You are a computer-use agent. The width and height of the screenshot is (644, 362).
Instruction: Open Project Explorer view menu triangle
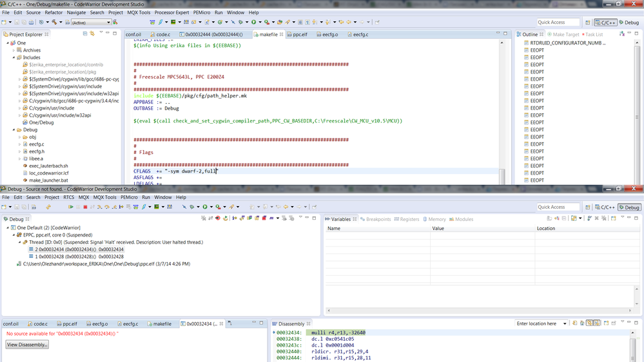pos(101,32)
